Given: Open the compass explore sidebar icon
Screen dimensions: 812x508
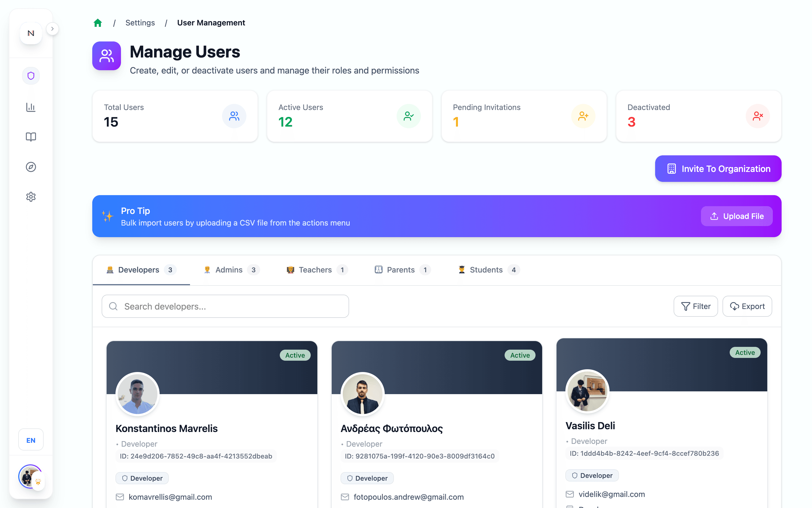Looking at the screenshot, I should point(31,167).
